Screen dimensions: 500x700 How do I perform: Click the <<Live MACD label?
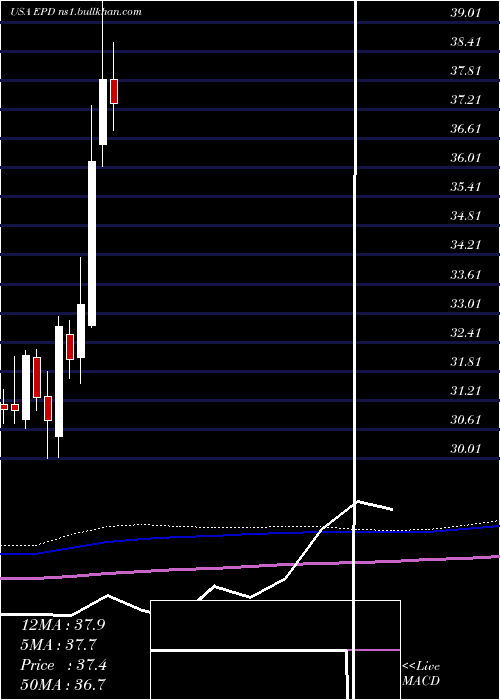tap(421, 673)
